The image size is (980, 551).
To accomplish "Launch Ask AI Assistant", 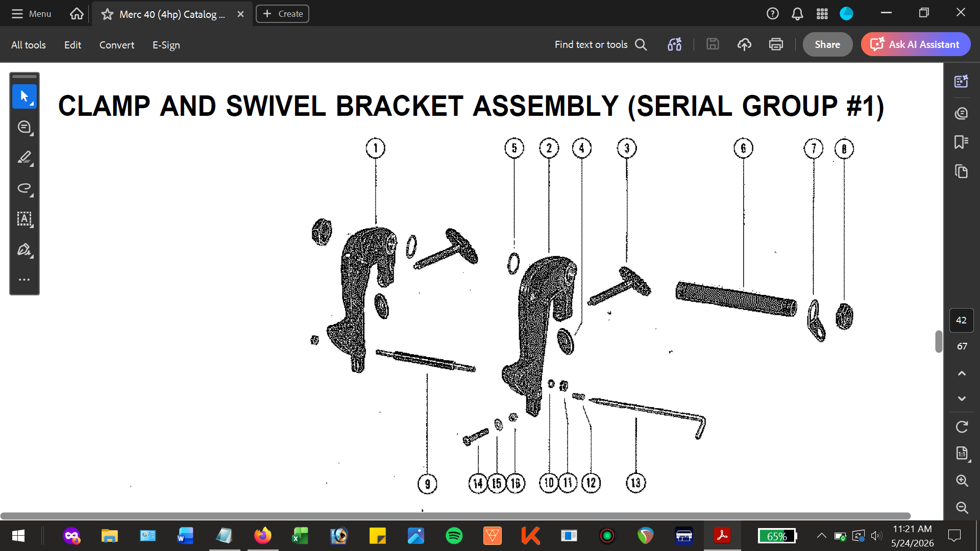I will (x=916, y=44).
